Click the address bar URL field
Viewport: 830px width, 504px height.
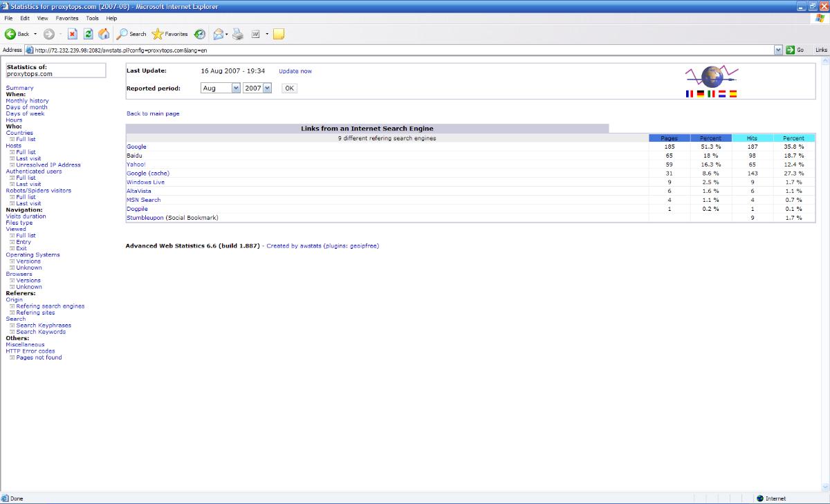tap(401, 50)
